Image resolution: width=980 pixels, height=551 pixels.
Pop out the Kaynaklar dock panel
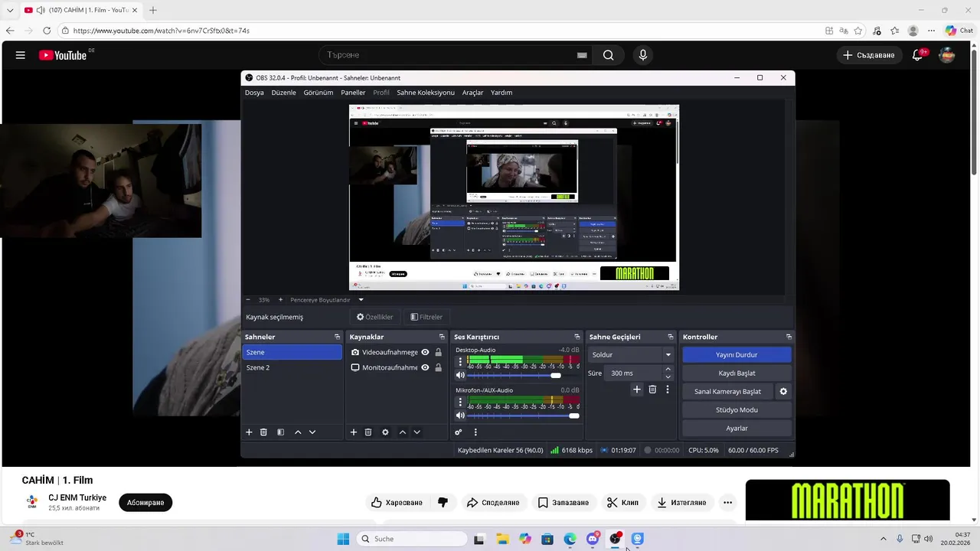pos(442,337)
